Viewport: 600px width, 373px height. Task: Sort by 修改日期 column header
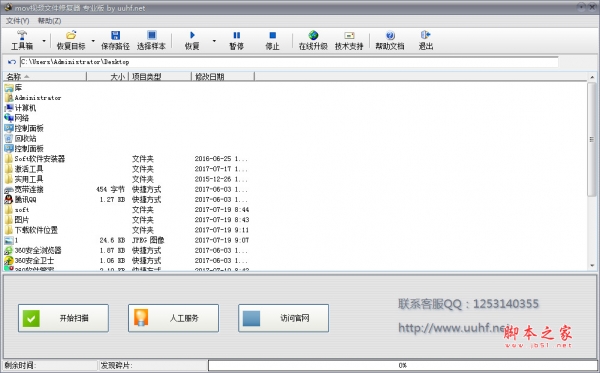223,77
